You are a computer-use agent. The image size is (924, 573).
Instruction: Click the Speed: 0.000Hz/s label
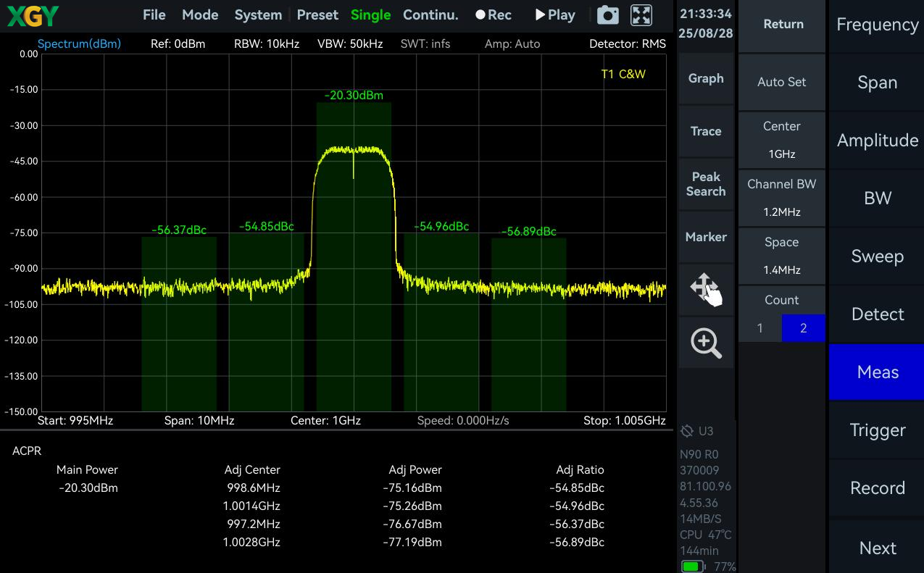pos(463,420)
